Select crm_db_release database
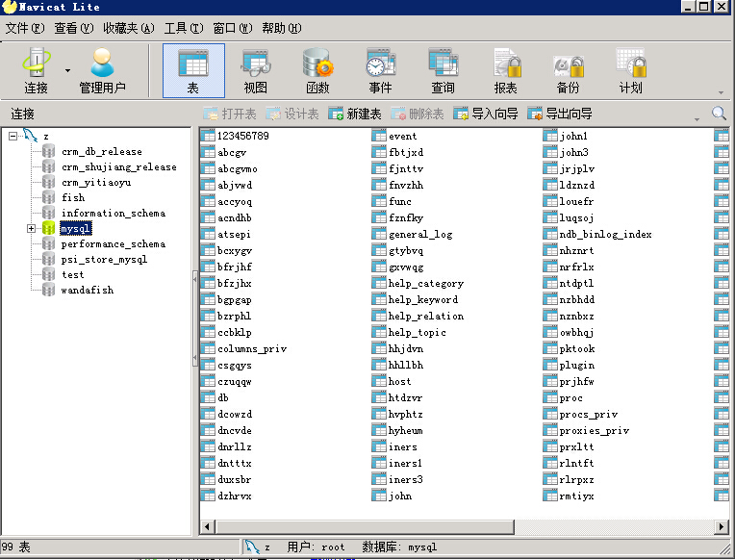Image resolution: width=735 pixels, height=560 pixels. point(102,151)
